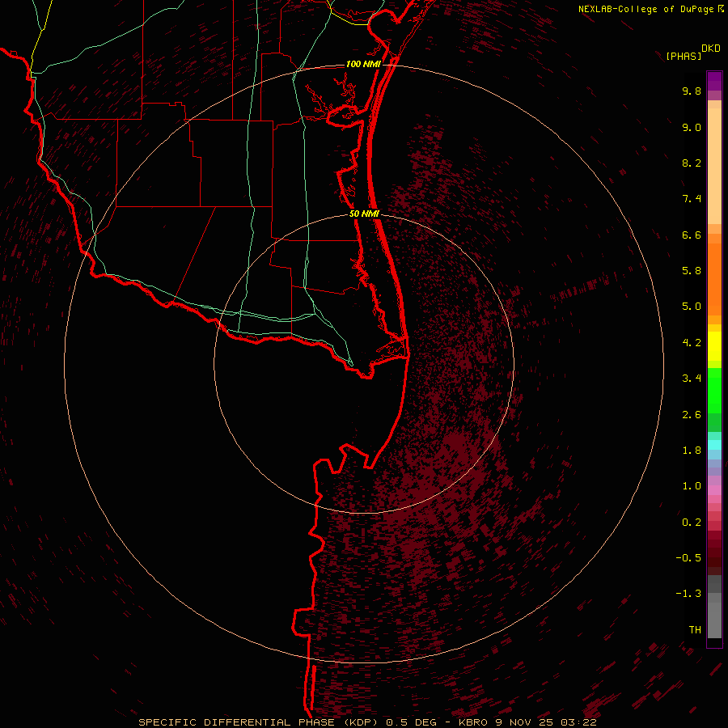Screen dimensions: 728x728
Task: Click the 6.6 value on color scale
Action: (x=692, y=235)
